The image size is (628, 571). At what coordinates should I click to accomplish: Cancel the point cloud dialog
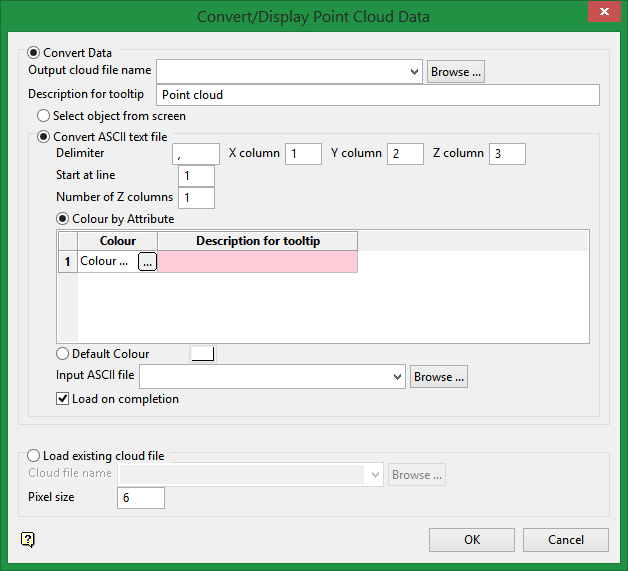(566, 540)
